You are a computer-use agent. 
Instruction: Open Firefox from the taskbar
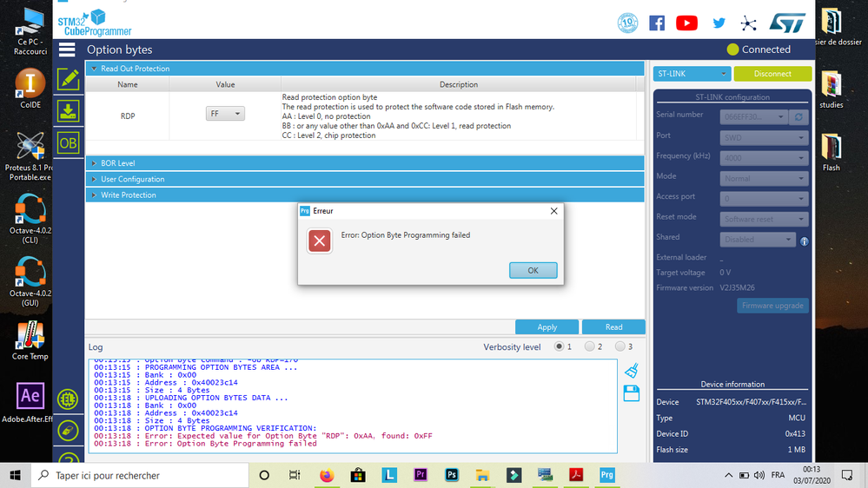tap(327, 475)
